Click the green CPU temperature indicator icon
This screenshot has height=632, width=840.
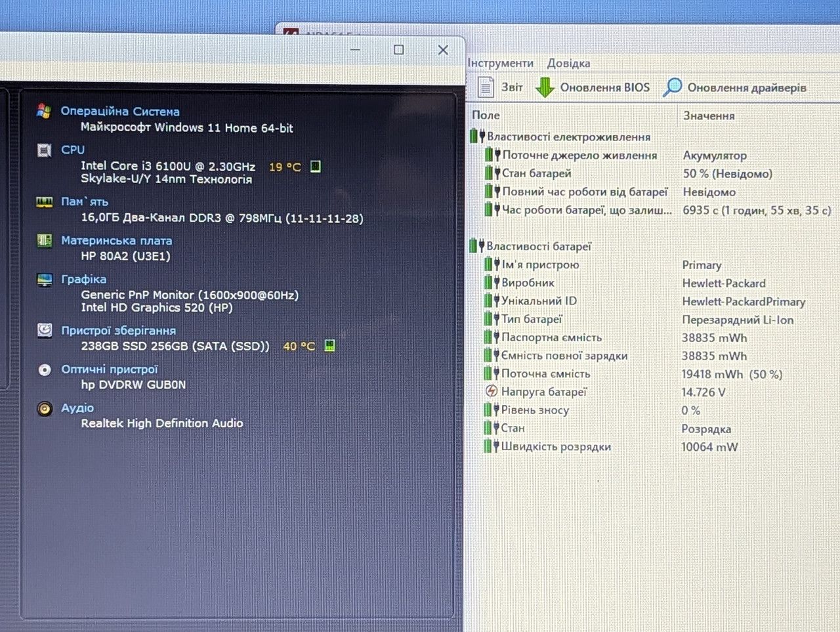316,167
